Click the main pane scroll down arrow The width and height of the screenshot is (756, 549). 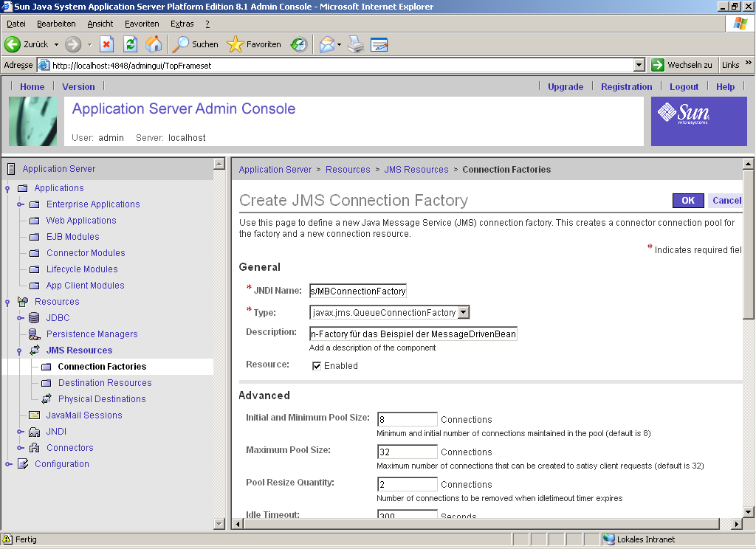(x=748, y=512)
